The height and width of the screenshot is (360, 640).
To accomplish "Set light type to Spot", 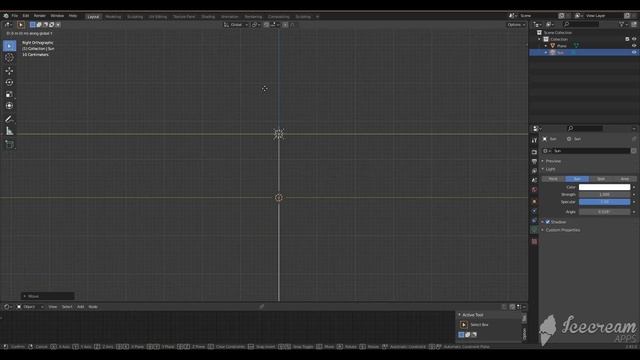I will (x=601, y=179).
